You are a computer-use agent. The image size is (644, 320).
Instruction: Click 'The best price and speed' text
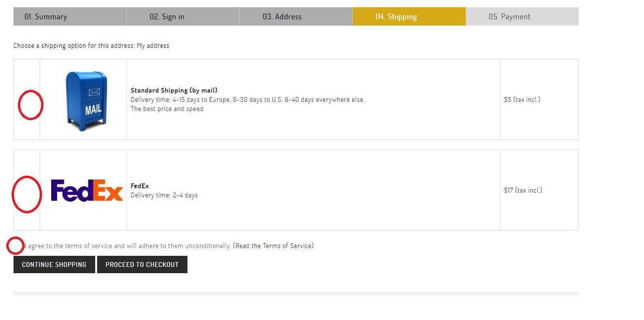[167, 109]
